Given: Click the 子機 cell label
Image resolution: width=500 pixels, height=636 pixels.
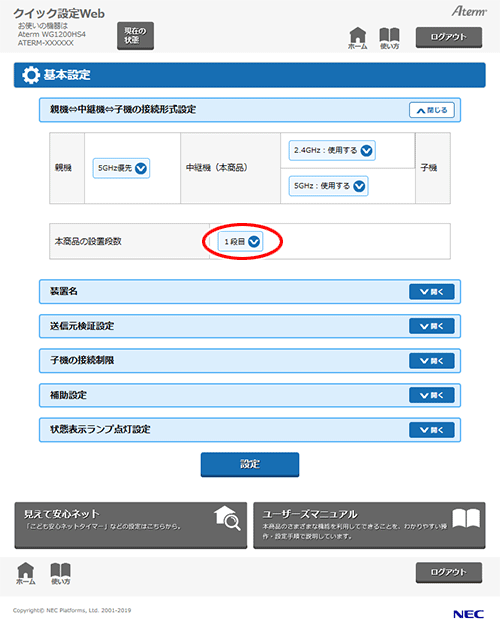Looking at the screenshot, I should (429, 168).
